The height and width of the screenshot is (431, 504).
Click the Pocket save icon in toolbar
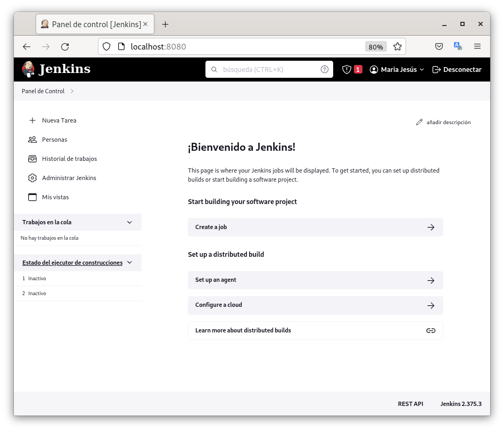(x=439, y=47)
